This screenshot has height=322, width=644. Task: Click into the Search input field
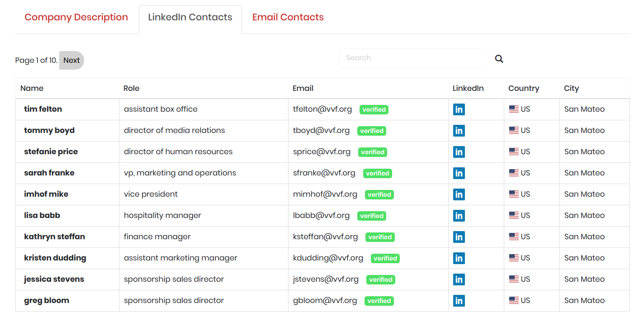tap(409, 58)
